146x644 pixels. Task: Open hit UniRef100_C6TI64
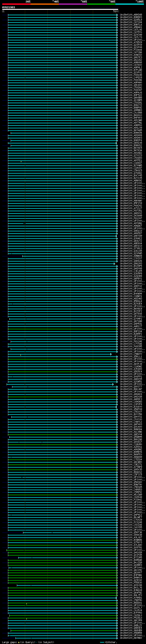(x=131, y=22)
